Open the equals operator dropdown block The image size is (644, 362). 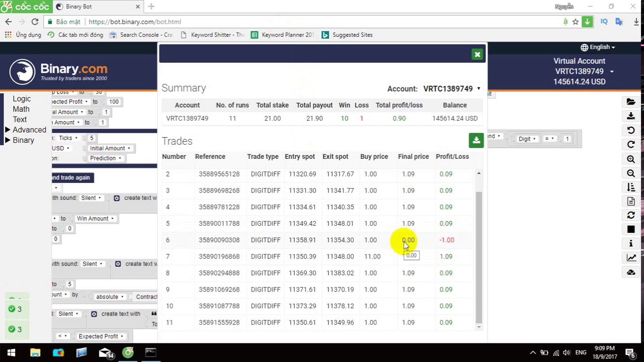pos(549,139)
